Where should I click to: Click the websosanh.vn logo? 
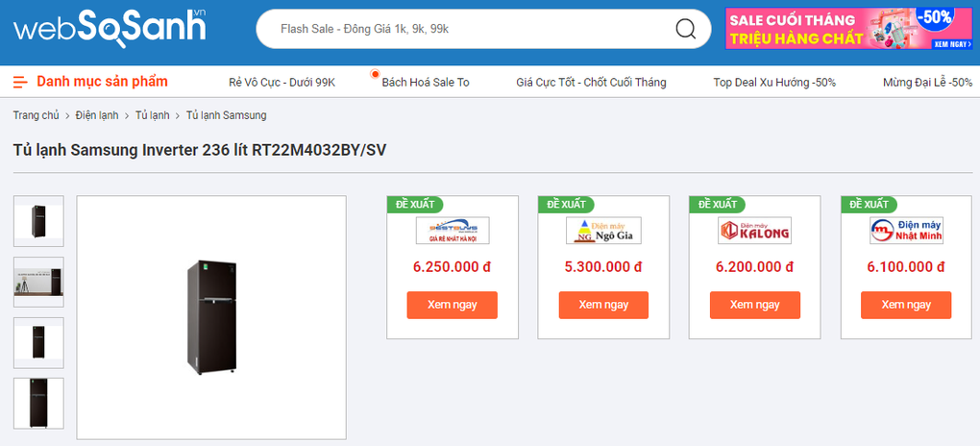pos(110,28)
